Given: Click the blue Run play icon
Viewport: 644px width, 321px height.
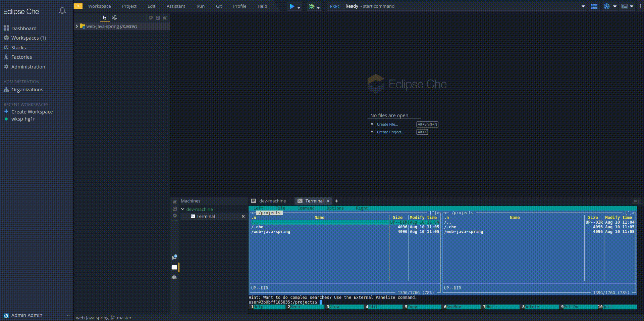Looking at the screenshot, I should pyautogui.click(x=292, y=6).
